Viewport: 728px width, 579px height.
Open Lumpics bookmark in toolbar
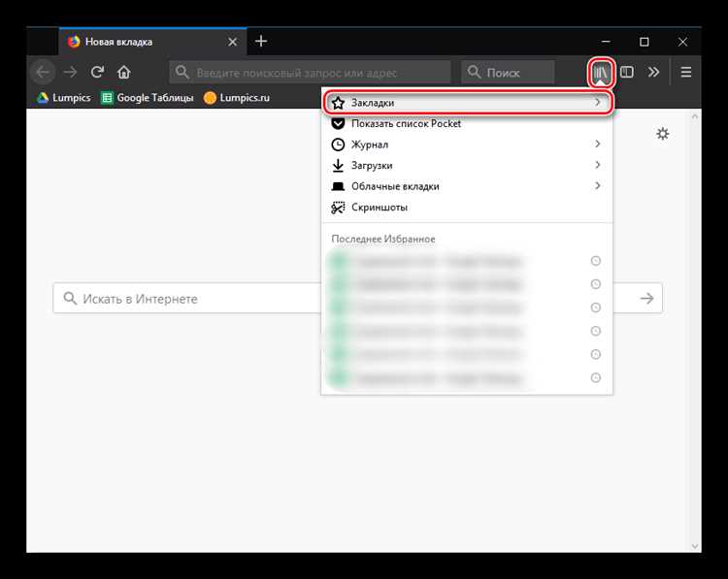point(64,97)
